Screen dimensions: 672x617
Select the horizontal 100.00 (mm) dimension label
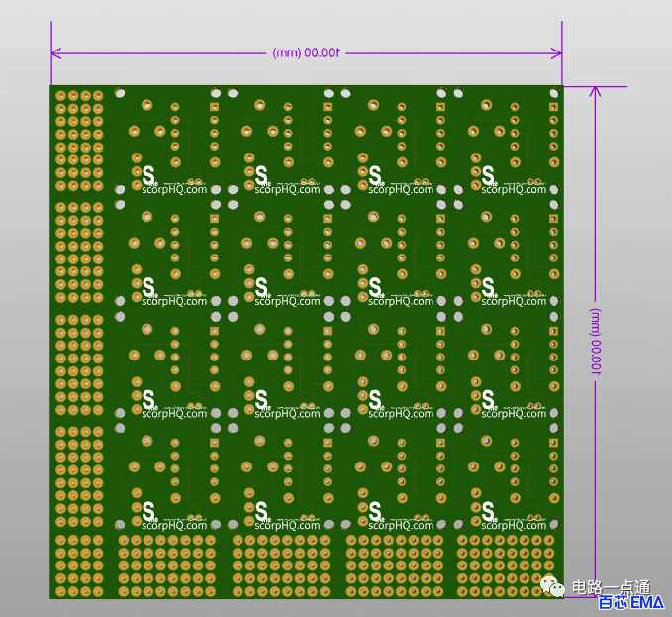coord(307,53)
